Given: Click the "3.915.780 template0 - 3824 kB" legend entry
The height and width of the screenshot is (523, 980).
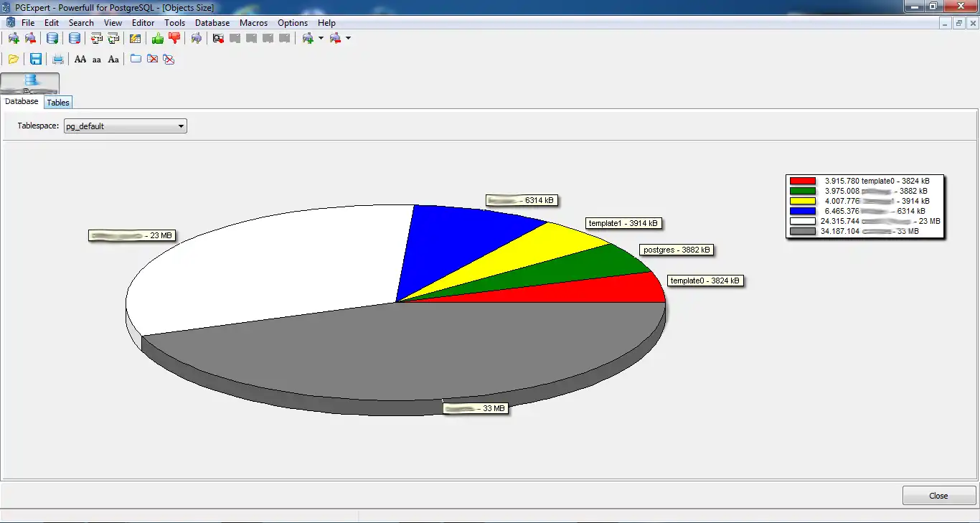Looking at the screenshot, I should click(877, 181).
